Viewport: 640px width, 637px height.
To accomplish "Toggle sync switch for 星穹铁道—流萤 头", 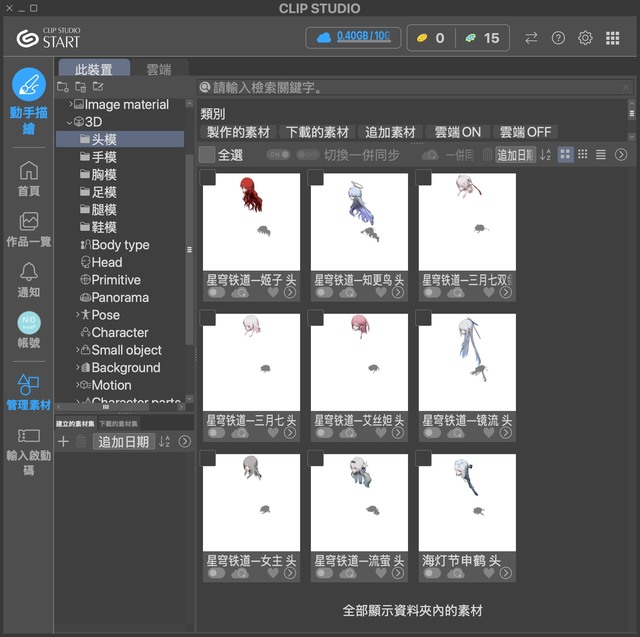I will click(x=324, y=573).
